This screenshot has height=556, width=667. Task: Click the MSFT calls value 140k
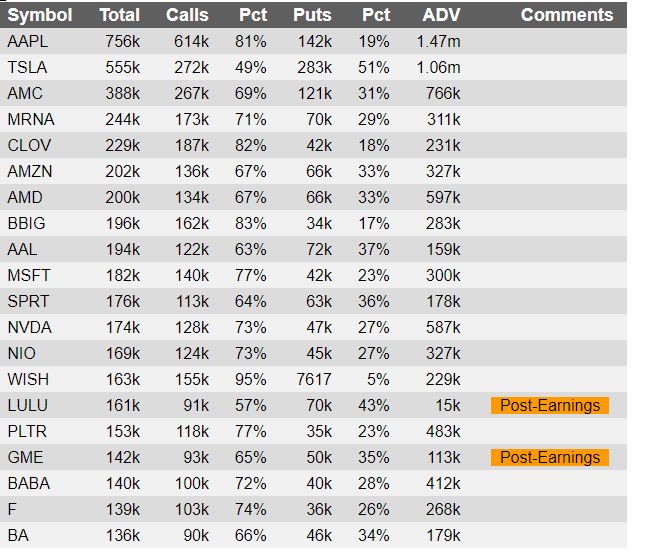pyautogui.click(x=192, y=276)
